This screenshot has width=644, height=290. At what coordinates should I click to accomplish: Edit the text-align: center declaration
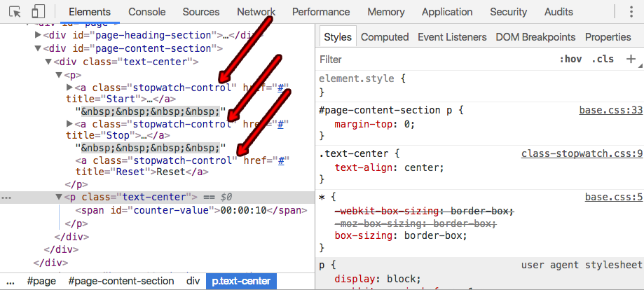click(390, 168)
